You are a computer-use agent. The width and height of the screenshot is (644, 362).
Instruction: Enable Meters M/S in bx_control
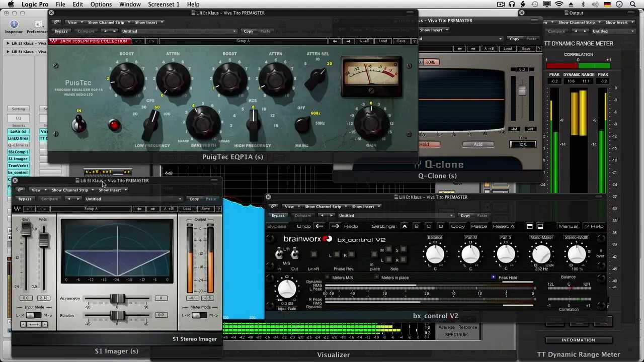tap(328, 278)
